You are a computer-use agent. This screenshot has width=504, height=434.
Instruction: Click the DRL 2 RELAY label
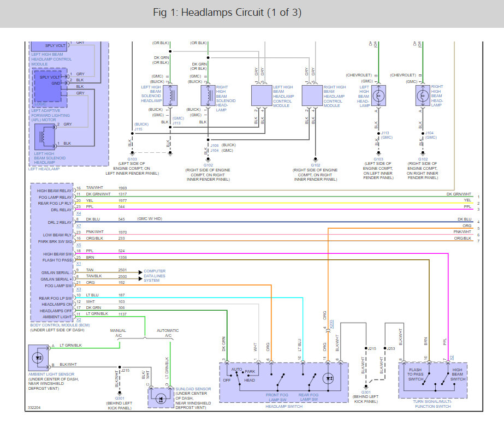(60, 222)
